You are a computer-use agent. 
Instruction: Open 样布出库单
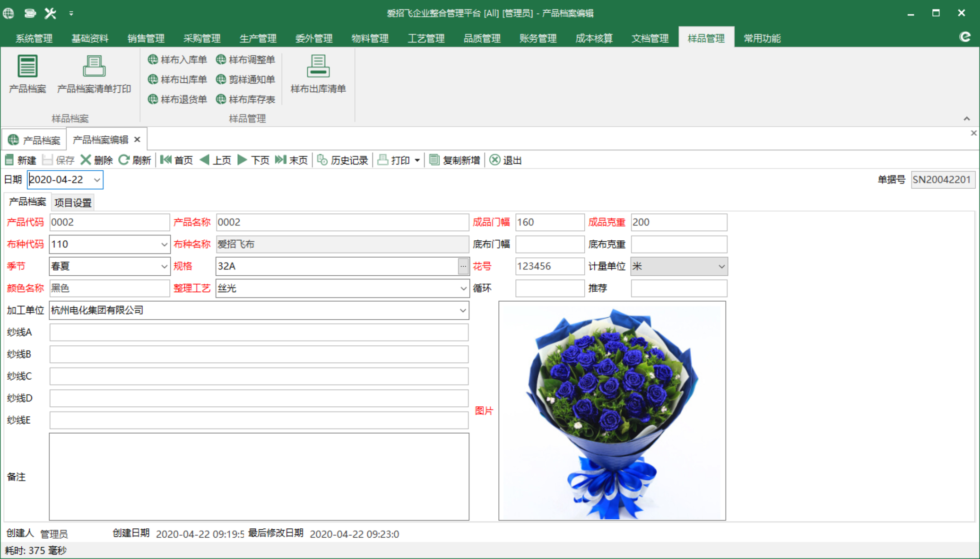177,79
